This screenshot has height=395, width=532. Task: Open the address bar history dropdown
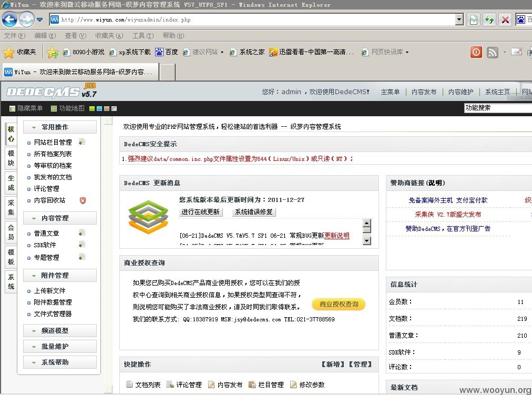459,19
